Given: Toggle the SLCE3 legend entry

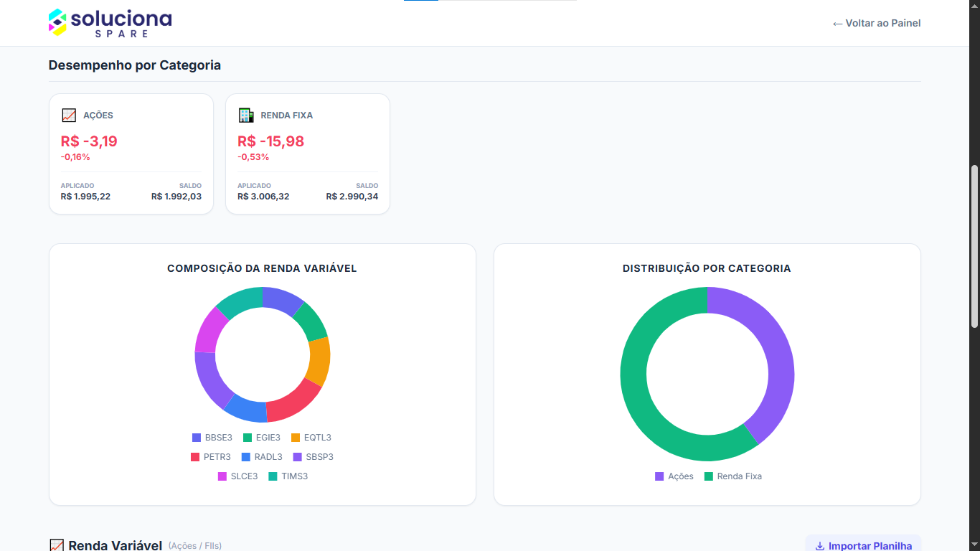Looking at the screenshot, I should click(x=238, y=476).
